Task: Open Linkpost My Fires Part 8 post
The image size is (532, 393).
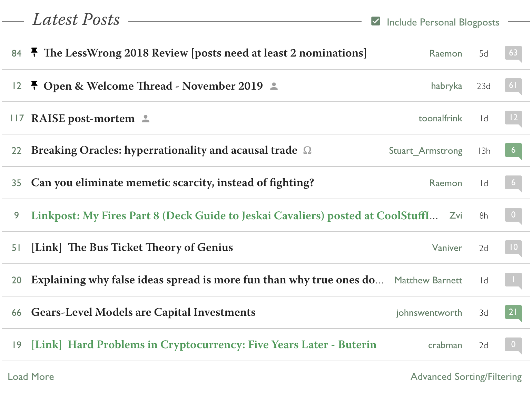Action: point(234,216)
